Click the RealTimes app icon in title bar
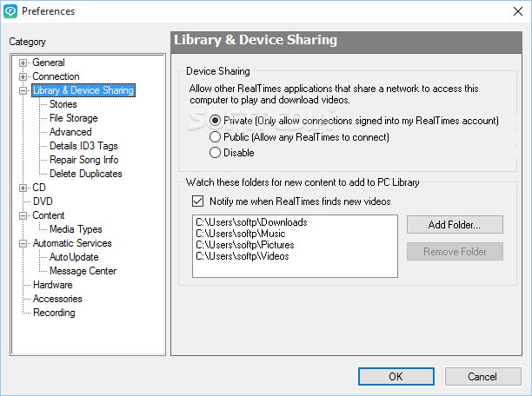The image size is (532, 396). click(x=10, y=11)
